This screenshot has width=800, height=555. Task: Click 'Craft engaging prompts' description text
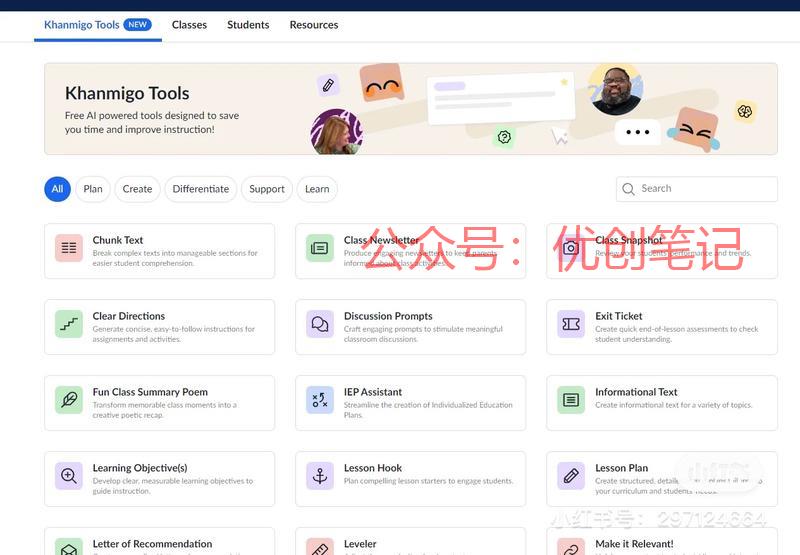423,334
